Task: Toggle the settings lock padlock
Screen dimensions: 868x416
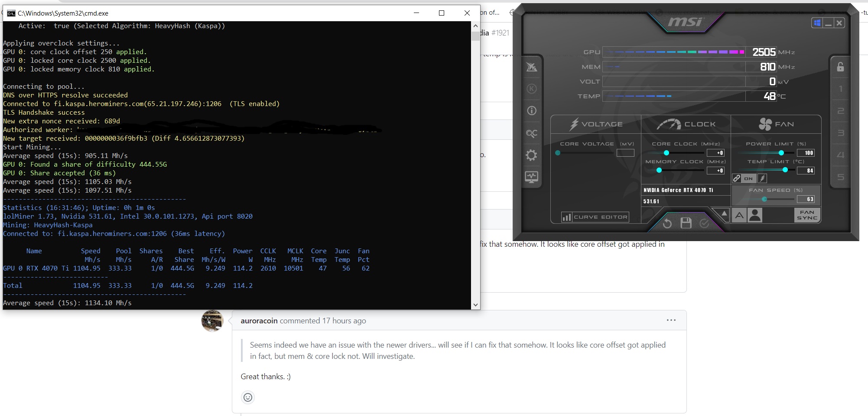Action: coord(840,67)
